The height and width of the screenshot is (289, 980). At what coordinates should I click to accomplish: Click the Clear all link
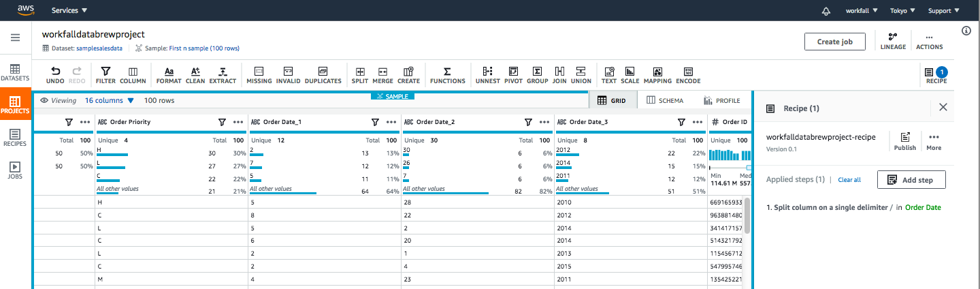849,180
